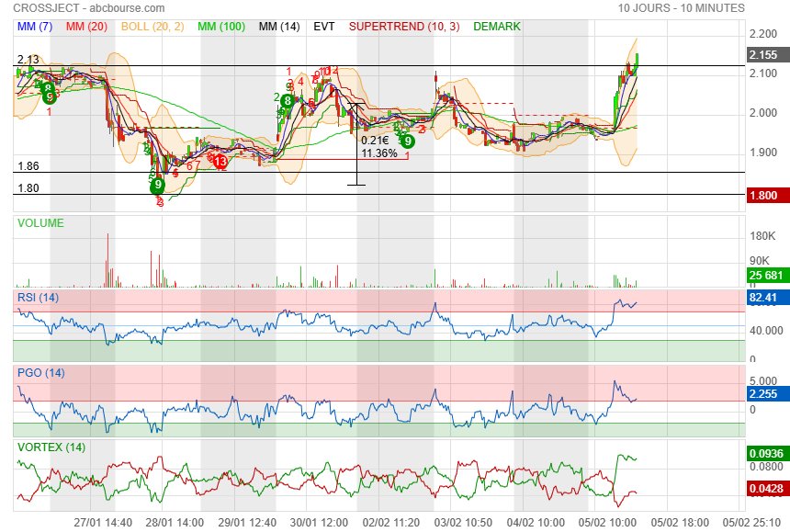Viewport: 790px width, 532px height.
Task: Click the current price tag 2.155
Action: pyautogui.click(x=764, y=54)
